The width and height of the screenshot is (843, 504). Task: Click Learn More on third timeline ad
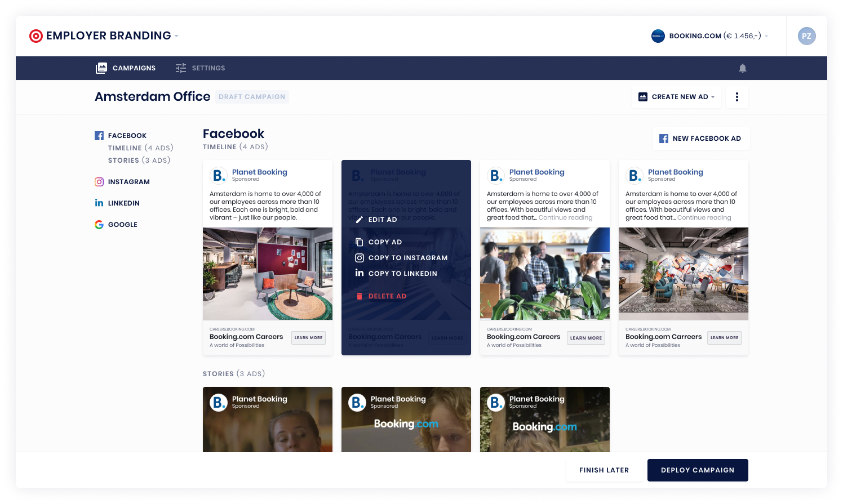click(x=586, y=338)
